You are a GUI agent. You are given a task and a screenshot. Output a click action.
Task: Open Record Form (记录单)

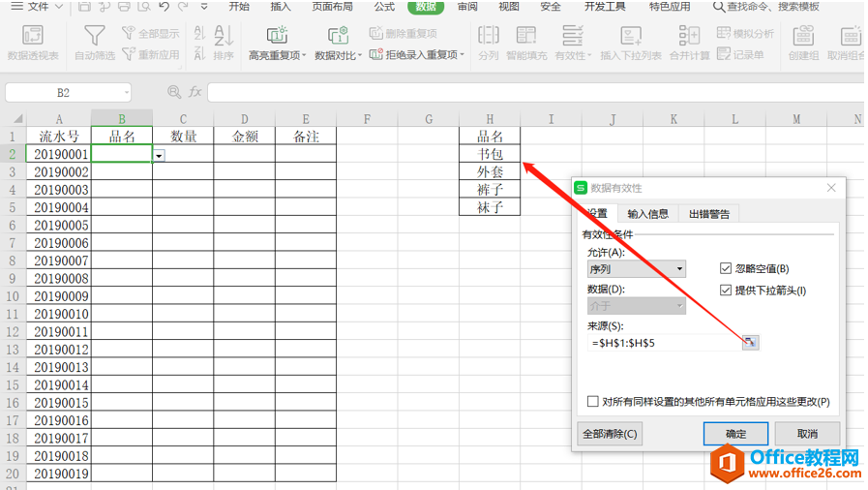point(740,54)
